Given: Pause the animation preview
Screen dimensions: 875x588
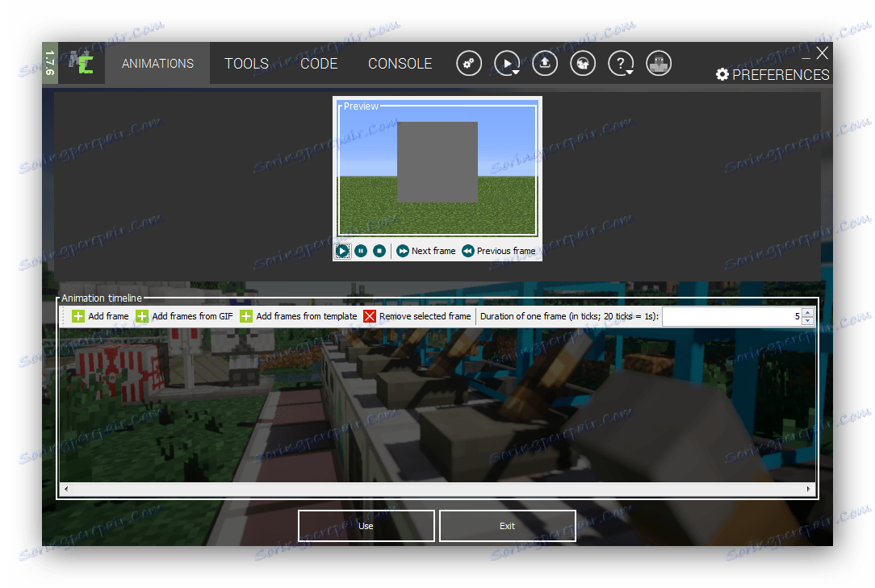Looking at the screenshot, I should coord(361,251).
